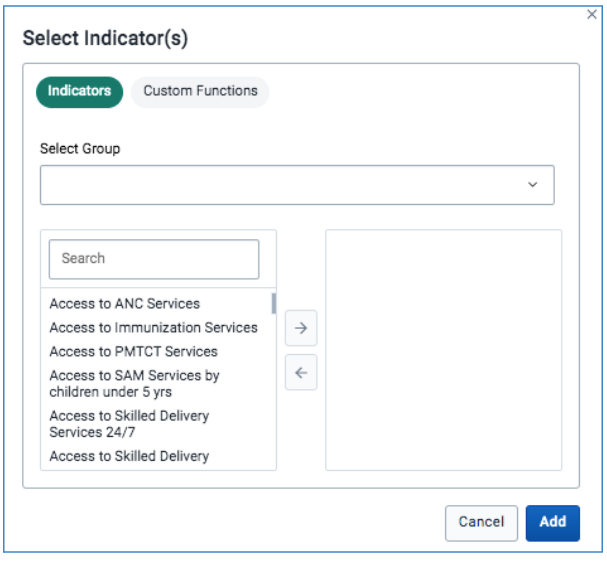Click the left arrow to remove indicator
The width and height of the screenshot is (607, 563).
pyautogui.click(x=301, y=372)
